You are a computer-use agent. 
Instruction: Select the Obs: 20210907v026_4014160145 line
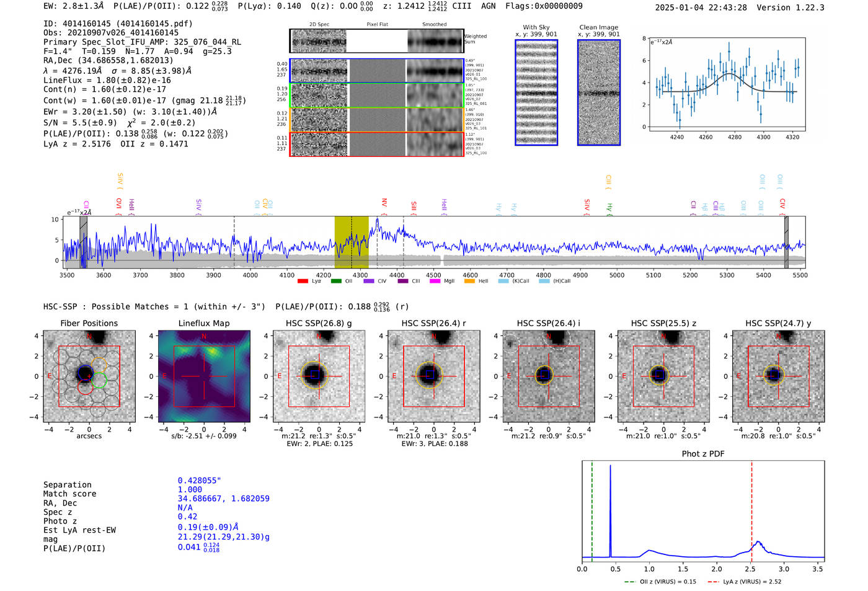(x=111, y=33)
